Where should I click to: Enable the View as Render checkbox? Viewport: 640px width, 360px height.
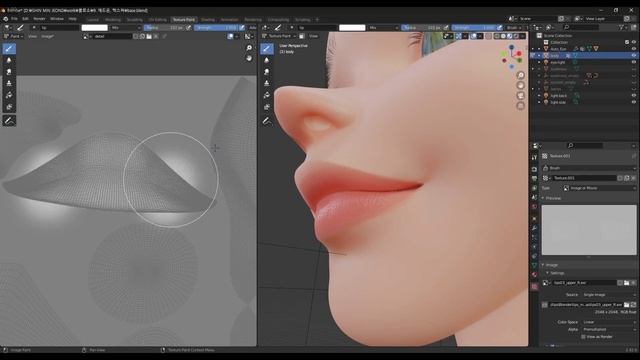click(x=583, y=337)
